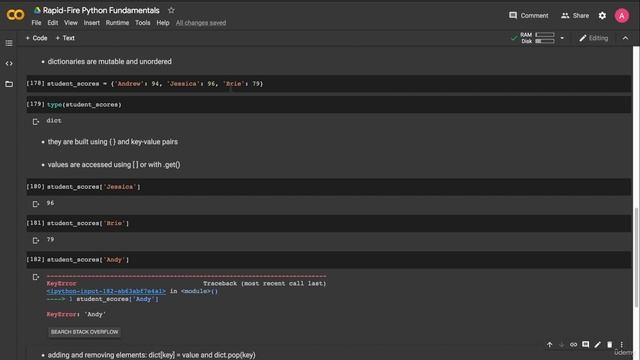
Task: Open the Comment button
Action: pos(529,16)
